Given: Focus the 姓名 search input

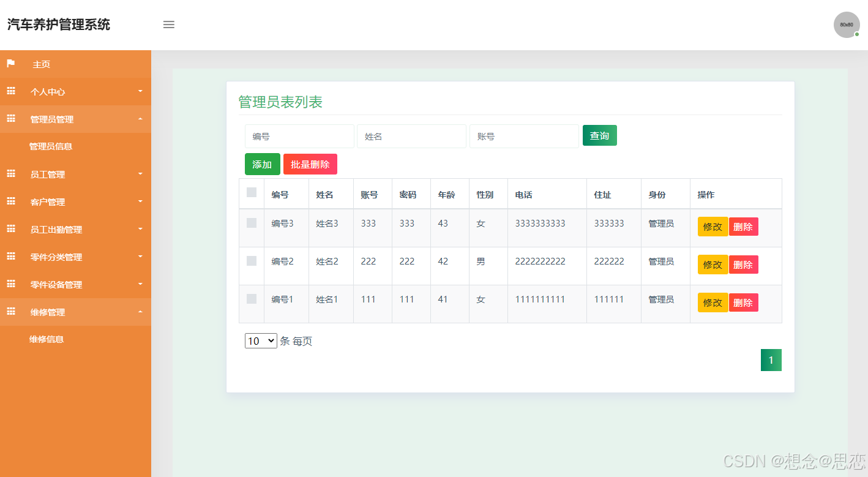Looking at the screenshot, I should click(x=411, y=136).
